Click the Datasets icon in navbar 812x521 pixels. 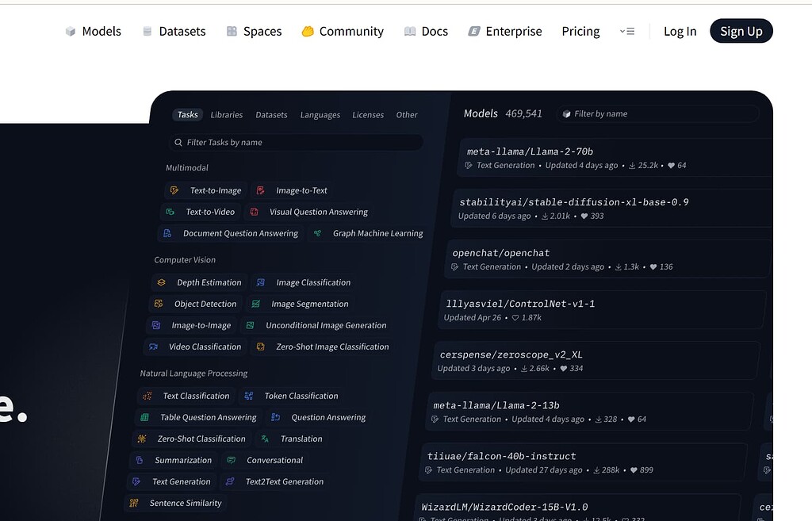[x=147, y=32]
